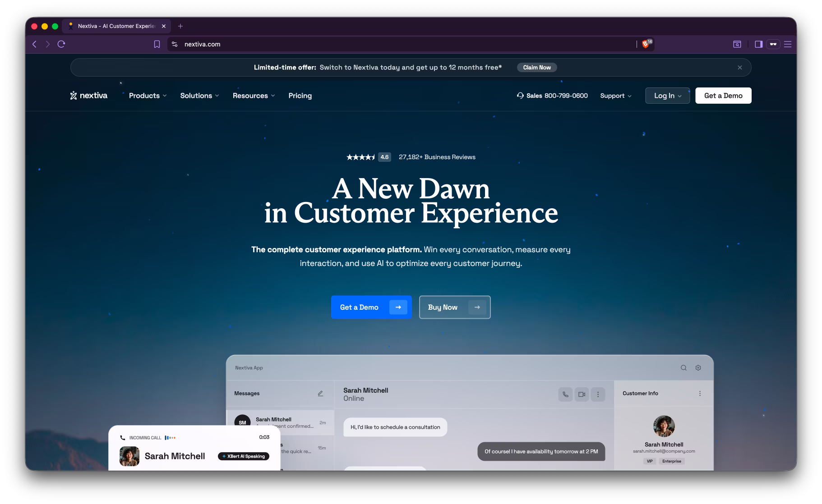822x504 pixels.
Task: Click the XBert AI Speaking badge
Action: pyautogui.click(x=244, y=456)
